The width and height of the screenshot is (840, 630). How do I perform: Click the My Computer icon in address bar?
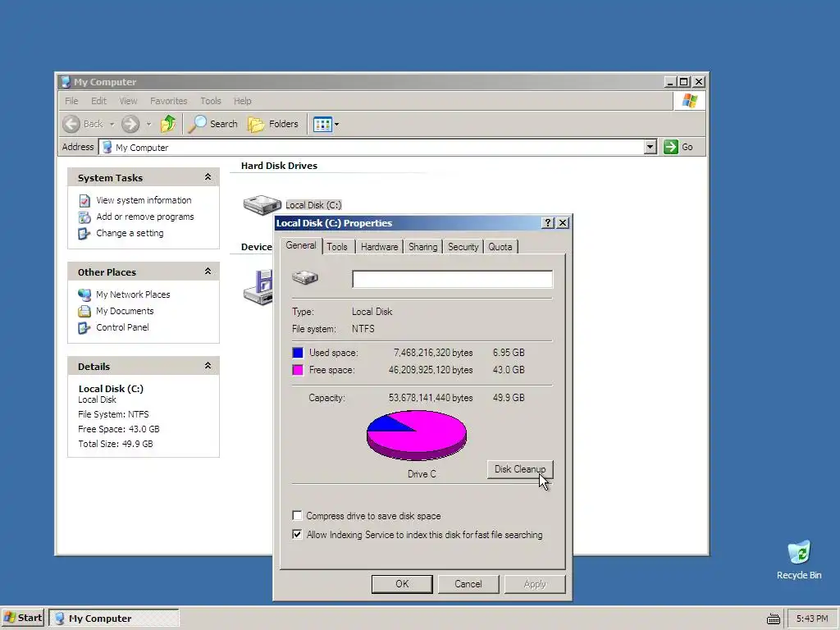coord(107,148)
